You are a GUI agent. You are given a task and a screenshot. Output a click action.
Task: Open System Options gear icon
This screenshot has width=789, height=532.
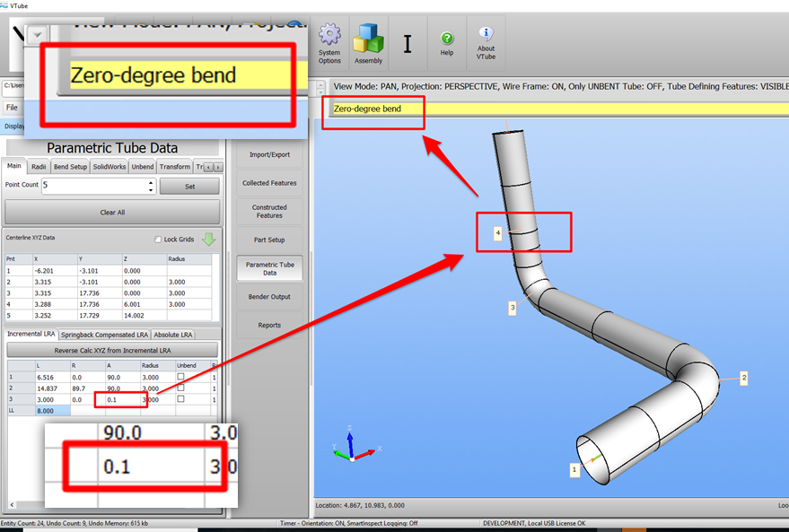pyautogui.click(x=329, y=38)
